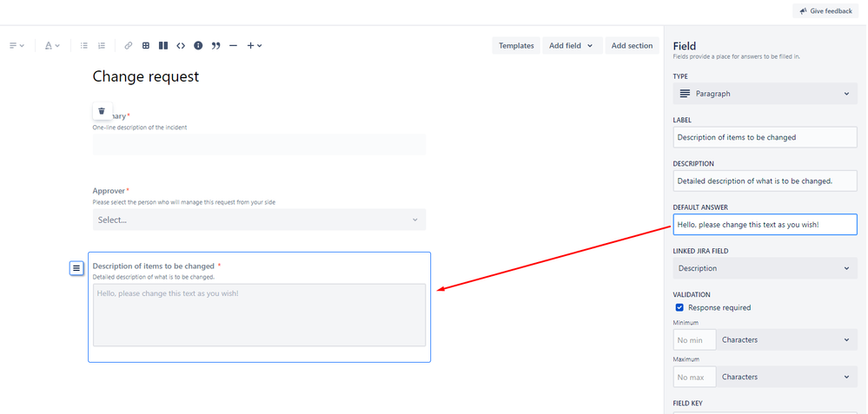868x414 pixels.
Task: Insert a horizontal divider
Action: (x=233, y=46)
